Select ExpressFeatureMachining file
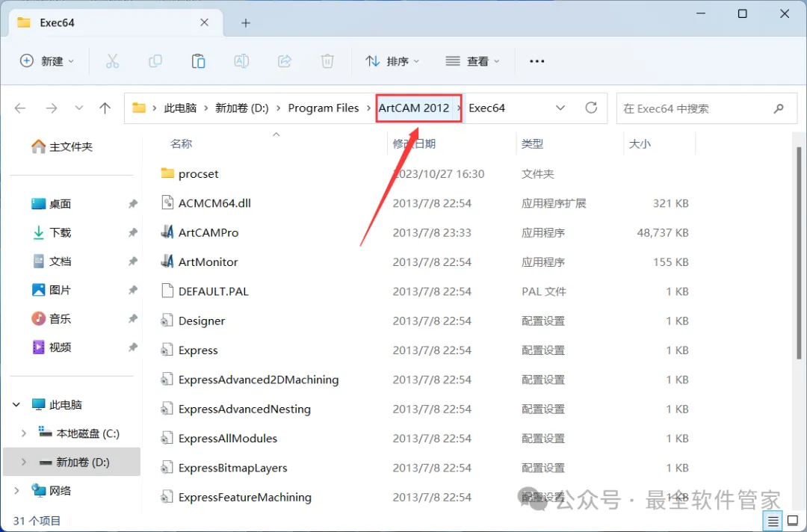This screenshot has width=807, height=532. point(244,497)
